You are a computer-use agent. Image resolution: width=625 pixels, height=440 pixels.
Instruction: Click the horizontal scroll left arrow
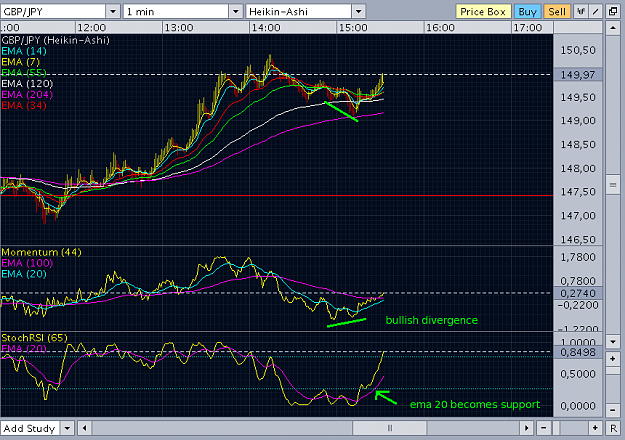click(x=84, y=428)
